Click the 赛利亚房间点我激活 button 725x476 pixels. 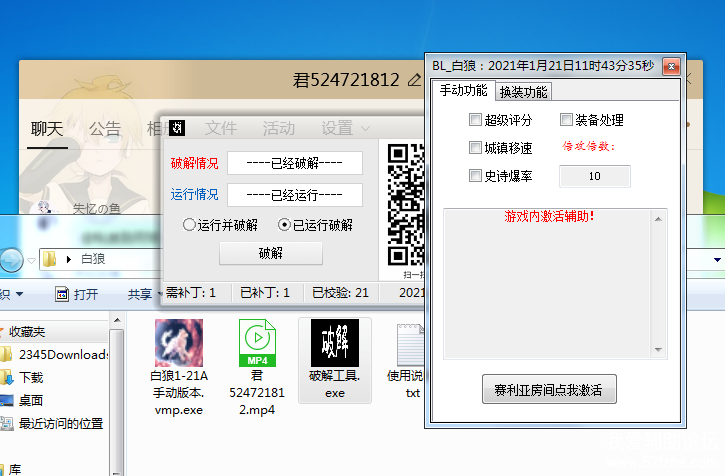(x=548, y=387)
